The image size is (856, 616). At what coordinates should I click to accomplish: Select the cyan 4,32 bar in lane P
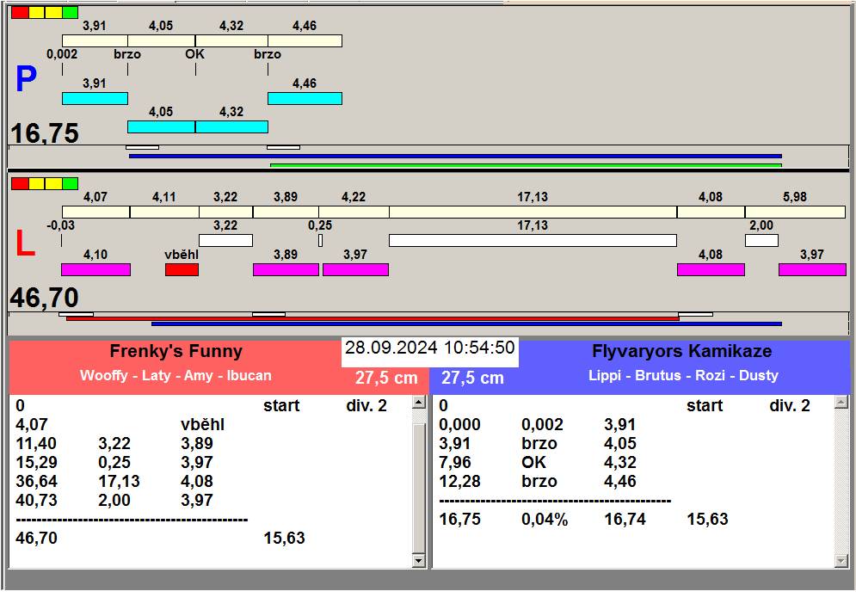(231, 126)
